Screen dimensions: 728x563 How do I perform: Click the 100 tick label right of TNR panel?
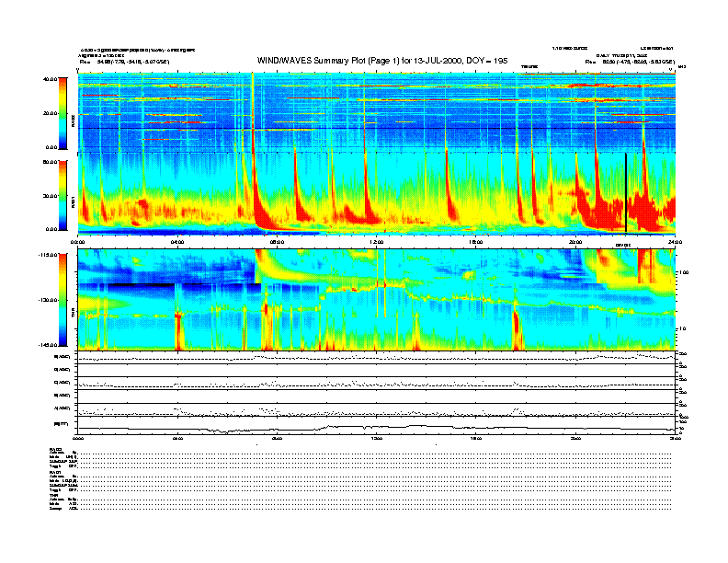[683, 272]
